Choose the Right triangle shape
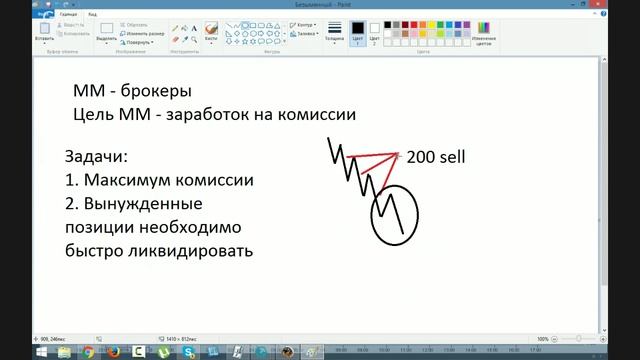The height and width of the screenshot is (360, 640). tap(229, 33)
